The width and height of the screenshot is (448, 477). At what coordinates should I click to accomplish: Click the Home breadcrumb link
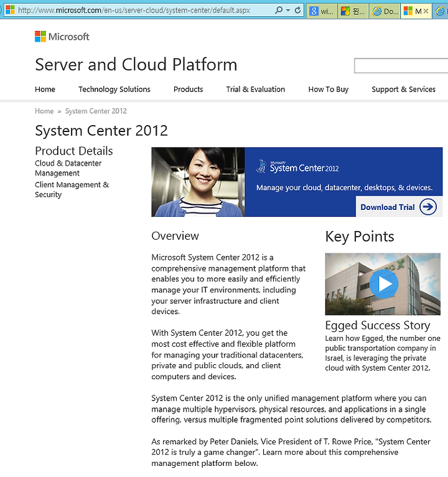(44, 111)
